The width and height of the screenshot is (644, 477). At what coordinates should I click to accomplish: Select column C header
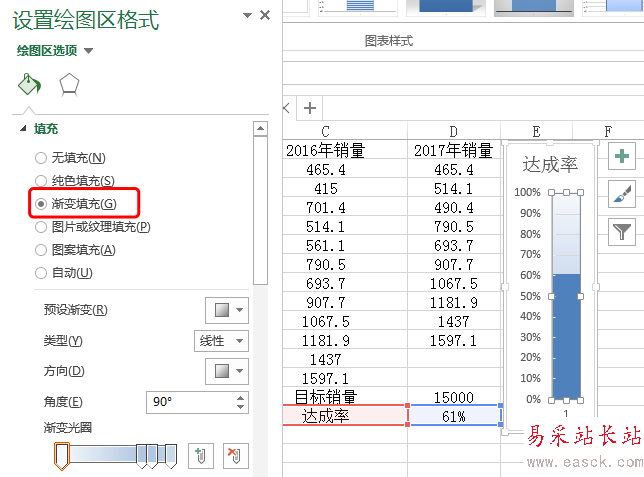[325, 131]
